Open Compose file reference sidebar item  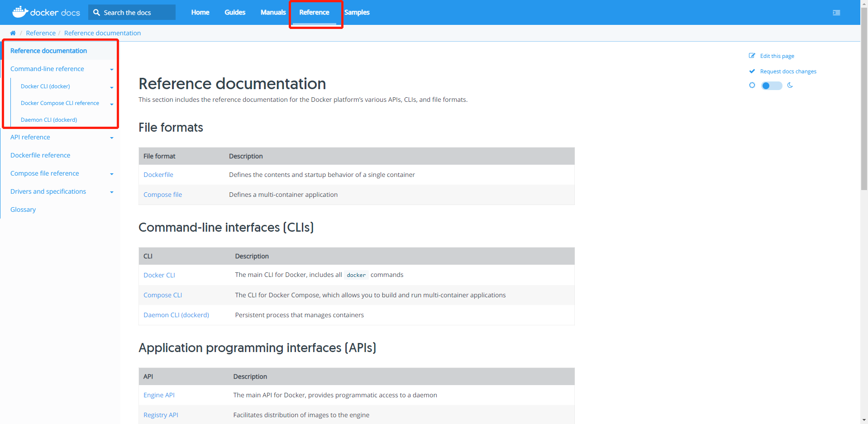coord(44,173)
